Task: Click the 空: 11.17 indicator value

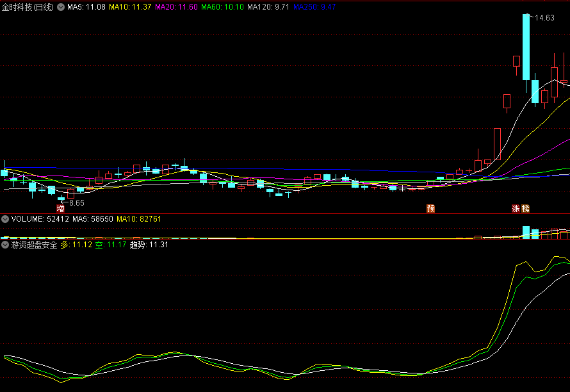Action: 111,245
